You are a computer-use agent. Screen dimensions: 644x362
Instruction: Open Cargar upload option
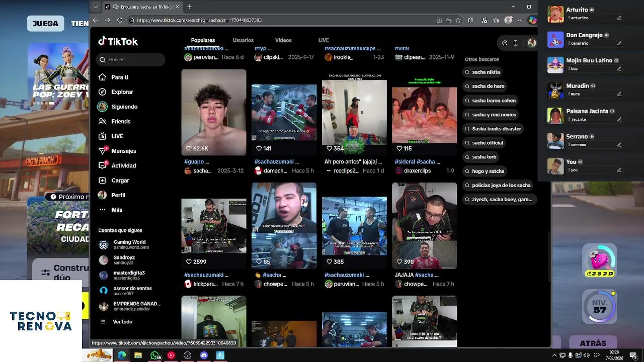(114, 180)
